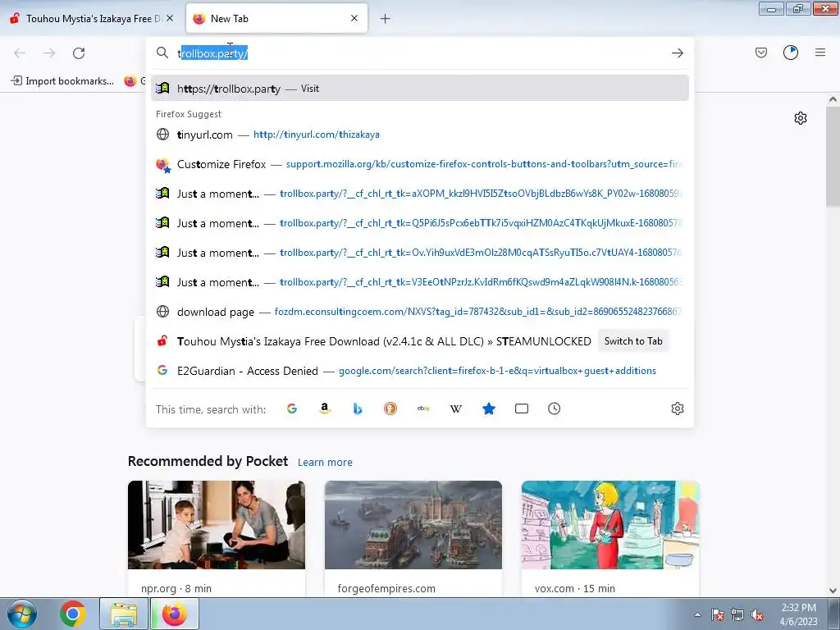The image size is (840, 630).
Task: Select download page suggestion
Action: [x=420, y=311]
